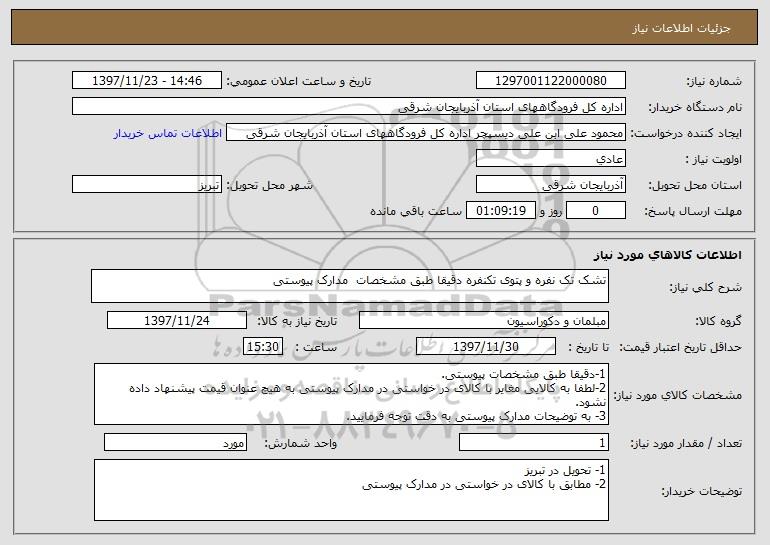Screen dimensions: 770x545
Task: Click the buyer organization name field
Action: (x=349, y=107)
